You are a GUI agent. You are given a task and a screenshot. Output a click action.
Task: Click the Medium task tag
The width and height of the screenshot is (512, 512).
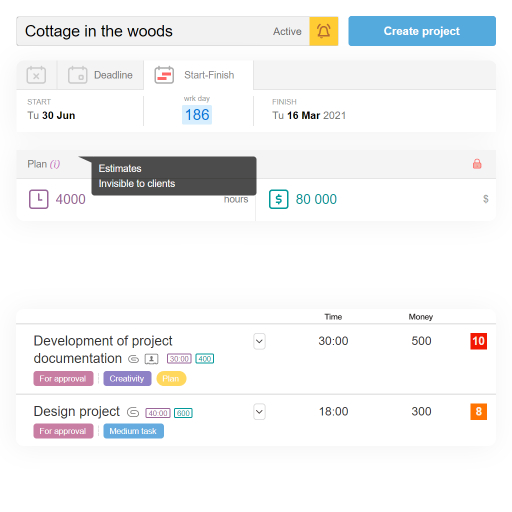pos(133,431)
